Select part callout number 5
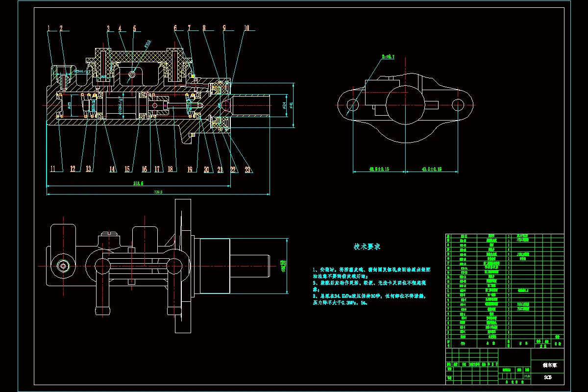The height and width of the screenshot is (392, 588). click(x=134, y=28)
